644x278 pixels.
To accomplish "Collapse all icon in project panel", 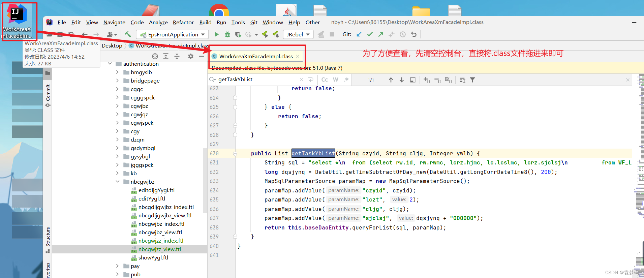I will [177, 56].
